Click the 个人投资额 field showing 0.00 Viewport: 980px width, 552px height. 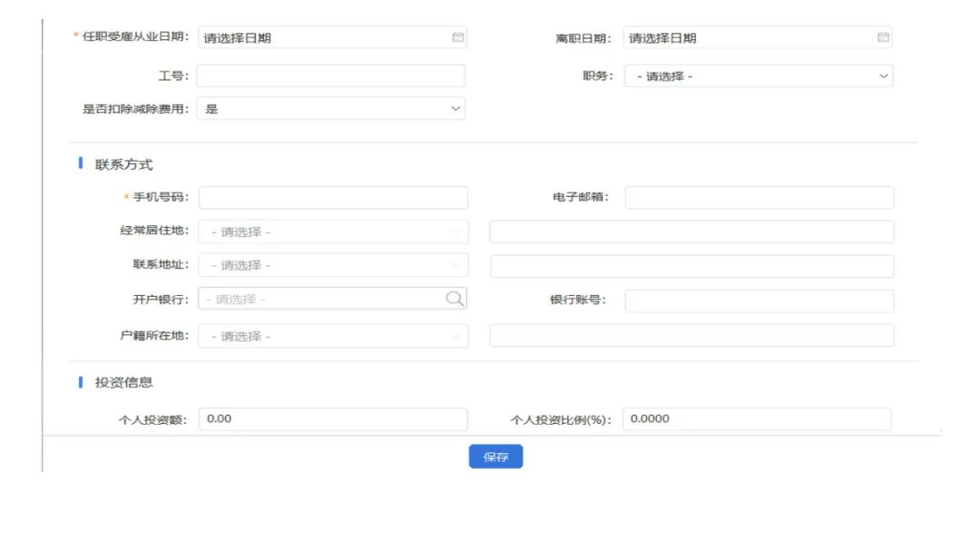coord(333,419)
